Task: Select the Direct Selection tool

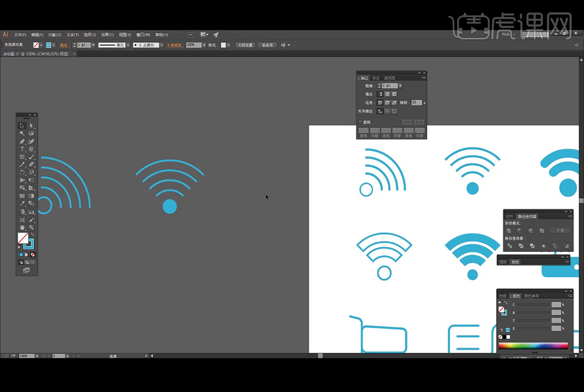Action: click(x=31, y=126)
